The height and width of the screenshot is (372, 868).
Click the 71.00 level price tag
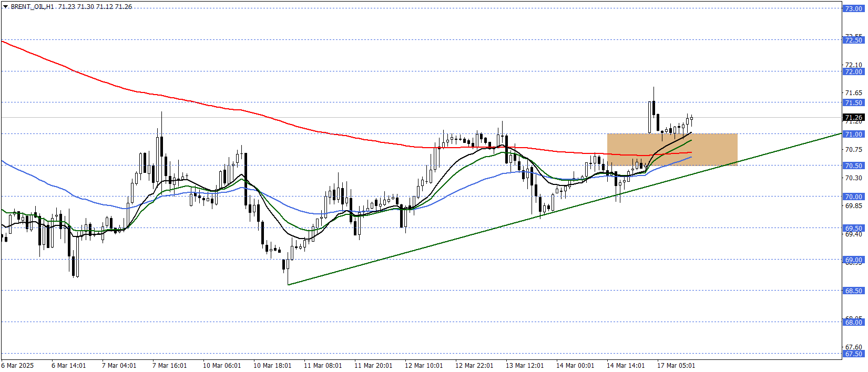point(853,134)
